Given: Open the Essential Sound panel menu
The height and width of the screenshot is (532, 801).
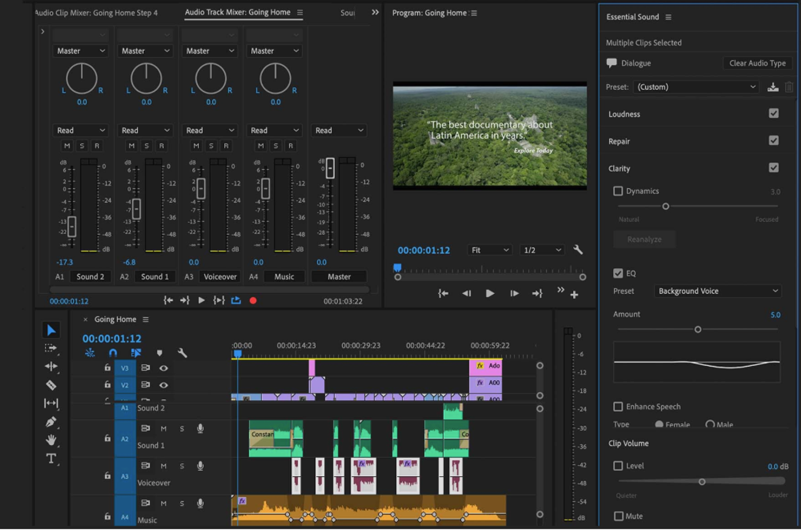Looking at the screenshot, I should pyautogui.click(x=668, y=17).
